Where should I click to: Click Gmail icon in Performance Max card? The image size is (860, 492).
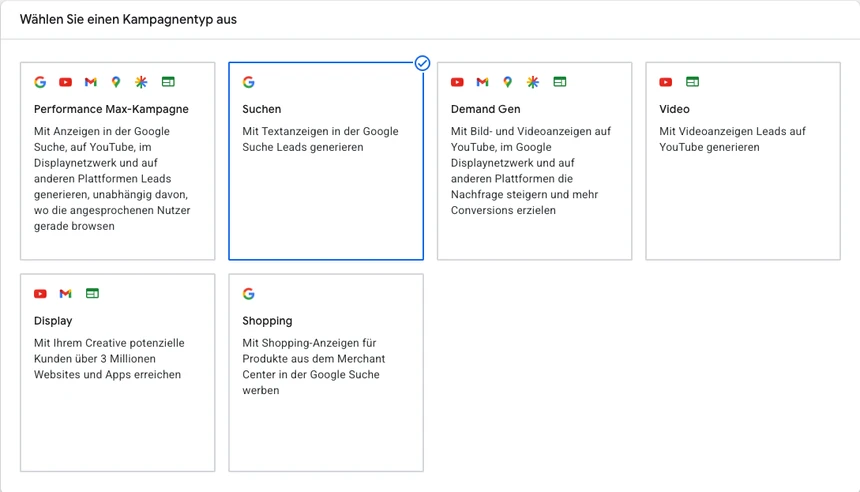click(x=90, y=82)
